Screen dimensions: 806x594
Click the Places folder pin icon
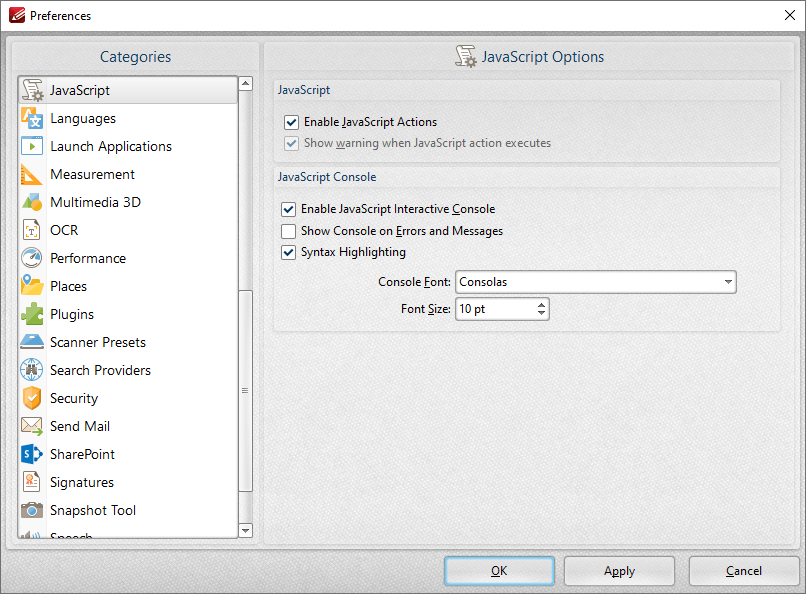click(32, 286)
